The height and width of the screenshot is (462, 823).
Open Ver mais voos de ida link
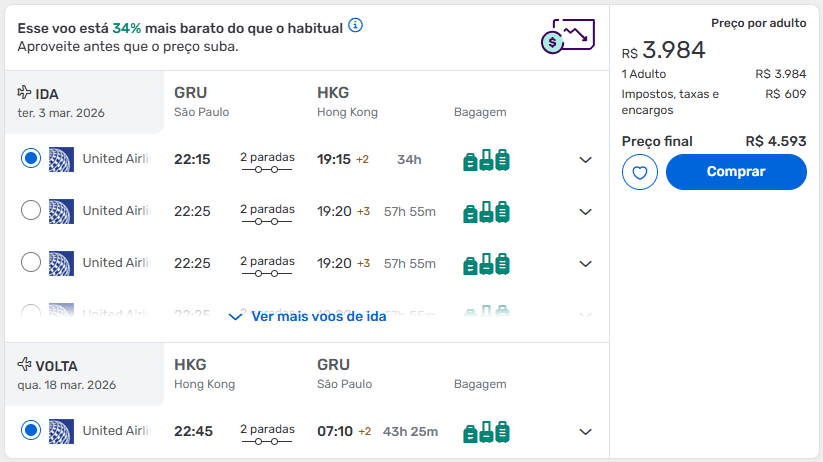[308, 317]
